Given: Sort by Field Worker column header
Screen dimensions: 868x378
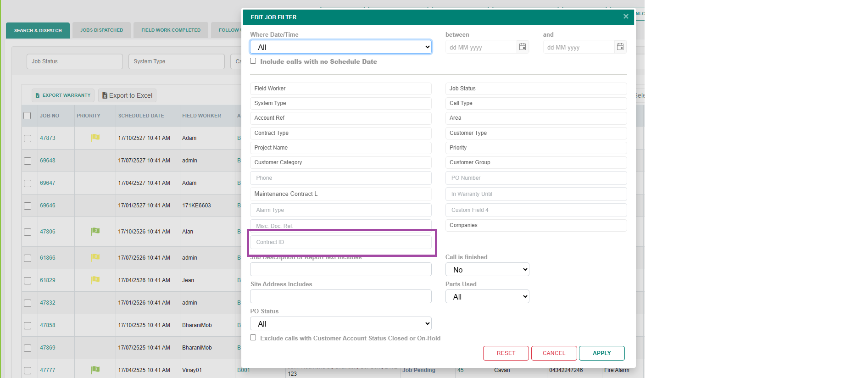Looking at the screenshot, I should click(x=201, y=116).
